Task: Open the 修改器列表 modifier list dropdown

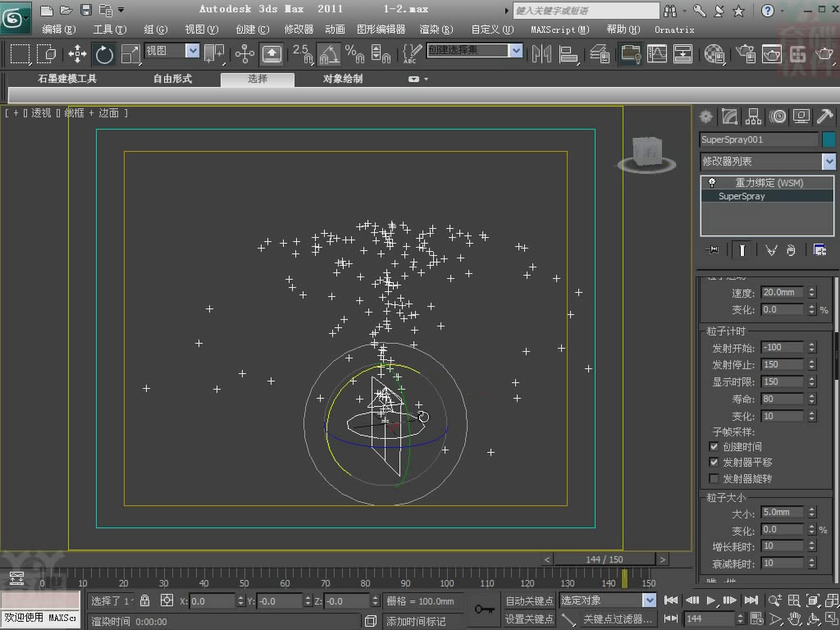Action: tap(829, 161)
